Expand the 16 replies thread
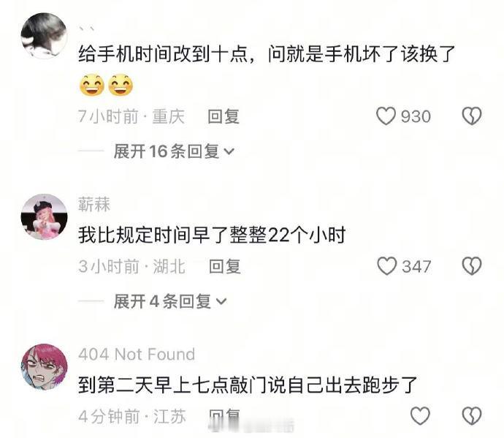The width and height of the screenshot is (504, 438). [174, 151]
